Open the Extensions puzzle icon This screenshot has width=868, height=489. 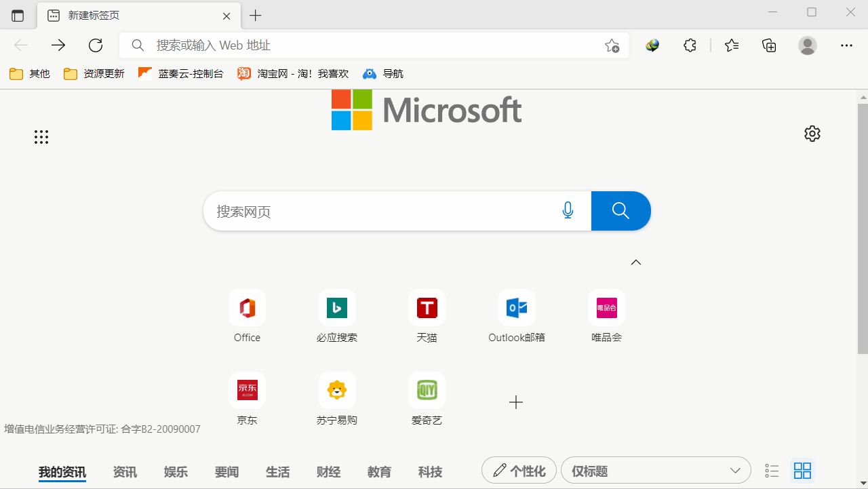[690, 45]
